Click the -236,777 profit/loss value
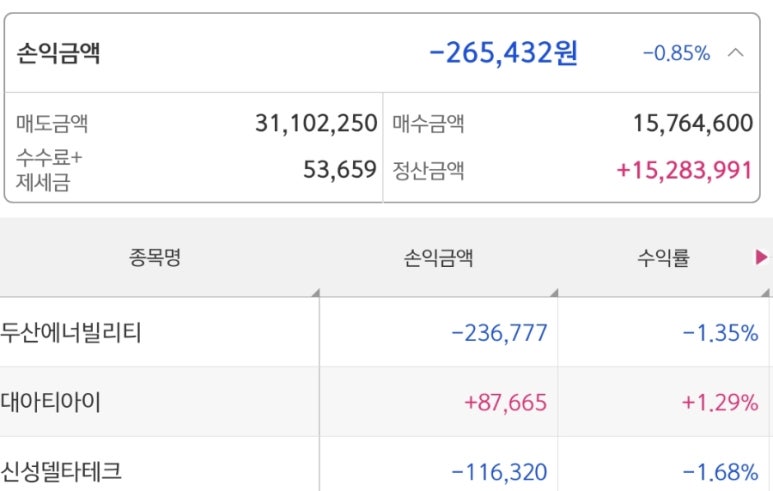773x491 pixels. pos(500,332)
